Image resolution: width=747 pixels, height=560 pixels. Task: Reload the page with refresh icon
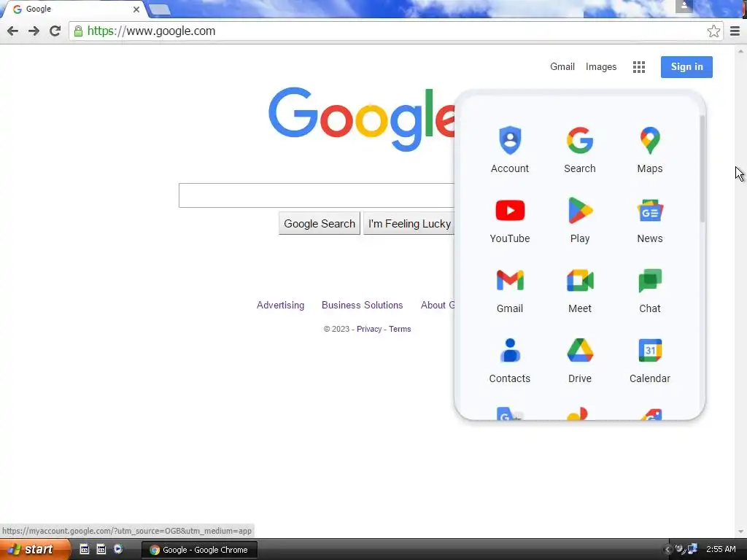(x=55, y=31)
